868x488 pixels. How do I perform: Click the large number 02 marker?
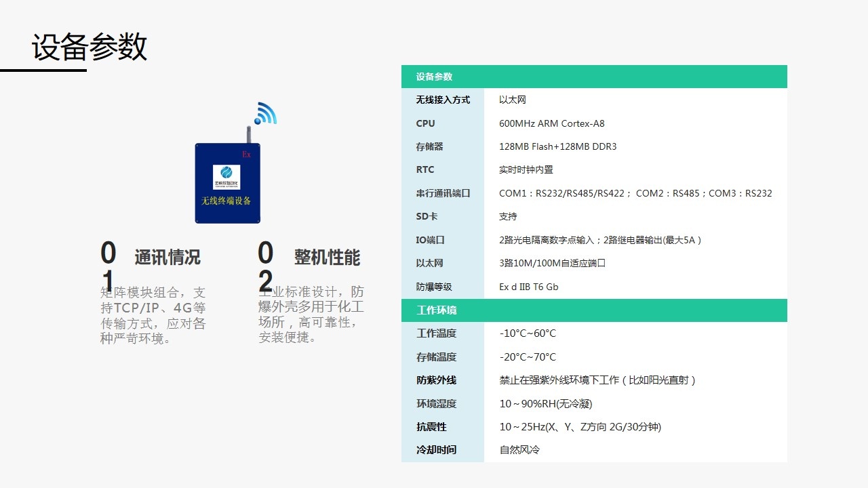click(266, 267)
